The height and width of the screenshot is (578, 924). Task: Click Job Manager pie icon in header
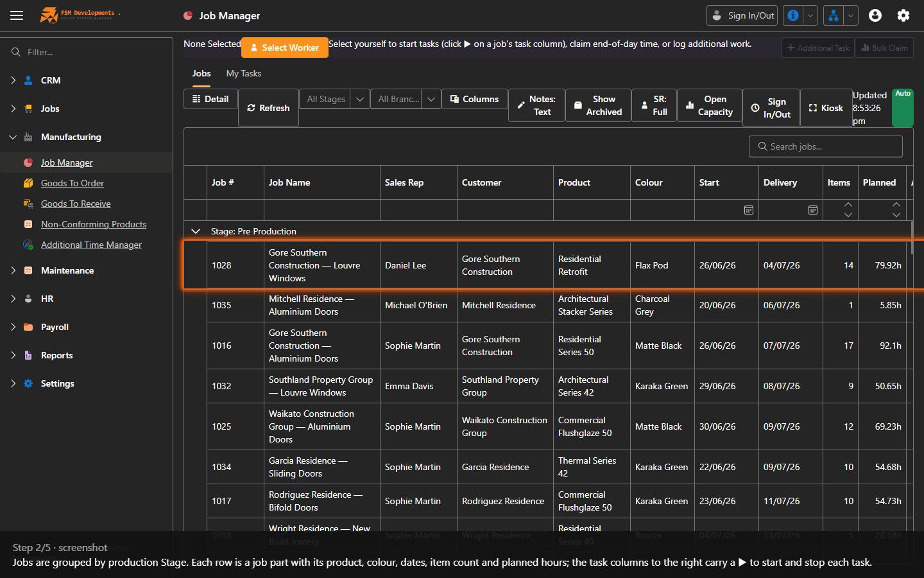coord(188,16)
